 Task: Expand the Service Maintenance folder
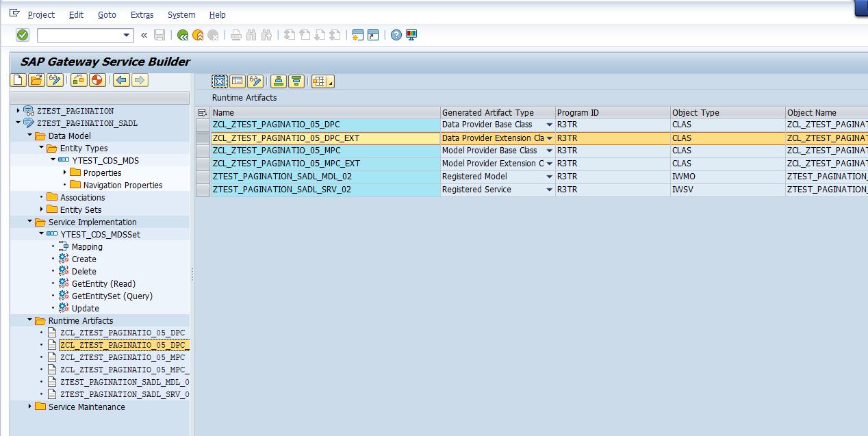click(28, 407)
